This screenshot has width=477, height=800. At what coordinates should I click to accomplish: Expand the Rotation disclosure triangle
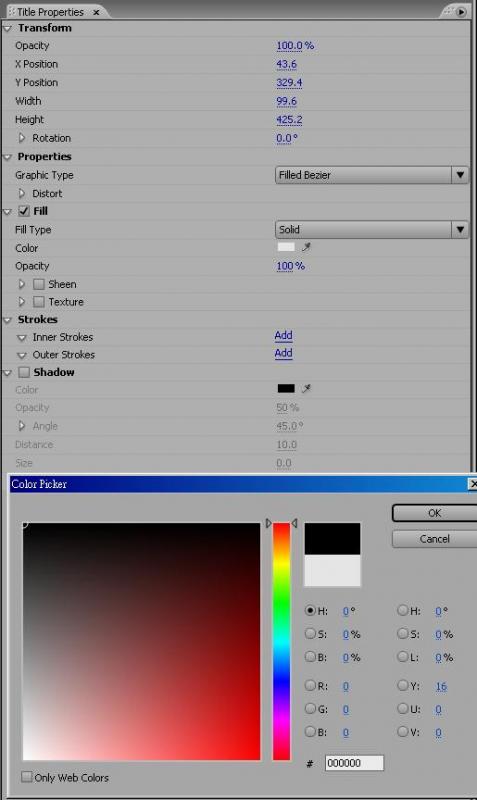(21, 138)
